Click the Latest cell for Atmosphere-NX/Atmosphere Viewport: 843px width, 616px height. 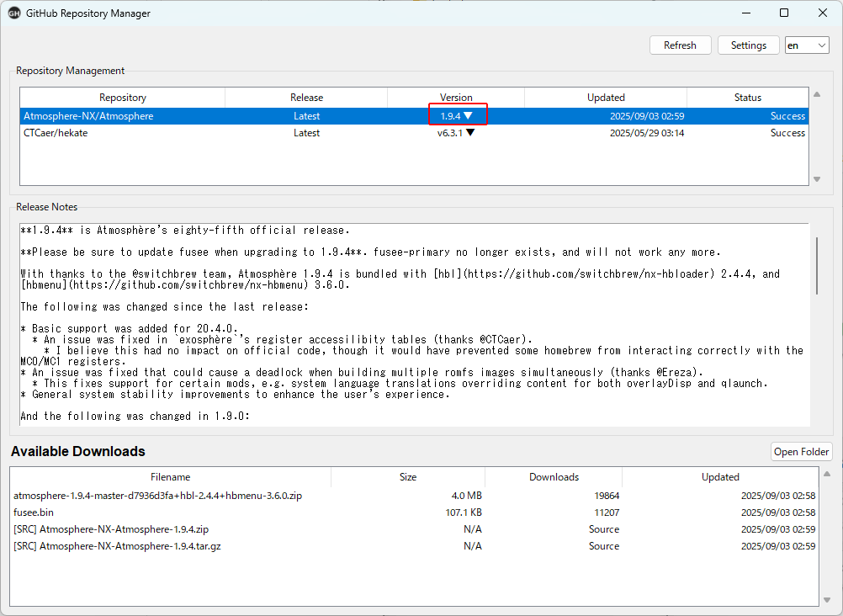pyautogui.click(x=306, y=116)
